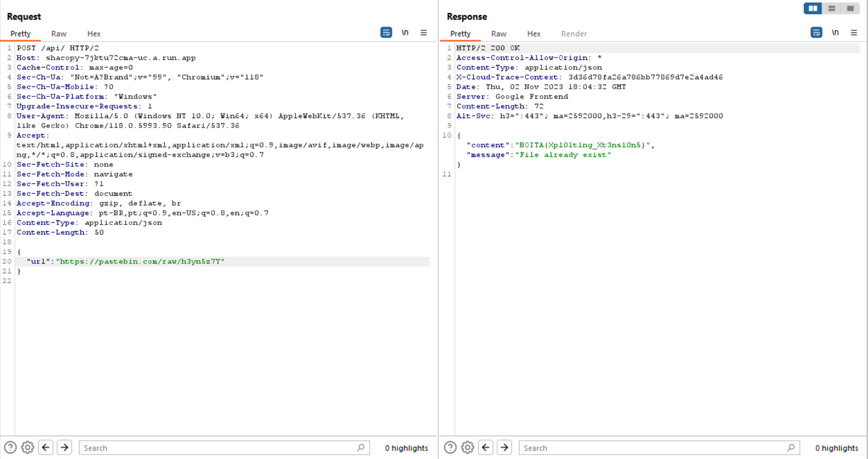Click the Date header in response
This screenshot has width=868, height=459.
[541, 87]
